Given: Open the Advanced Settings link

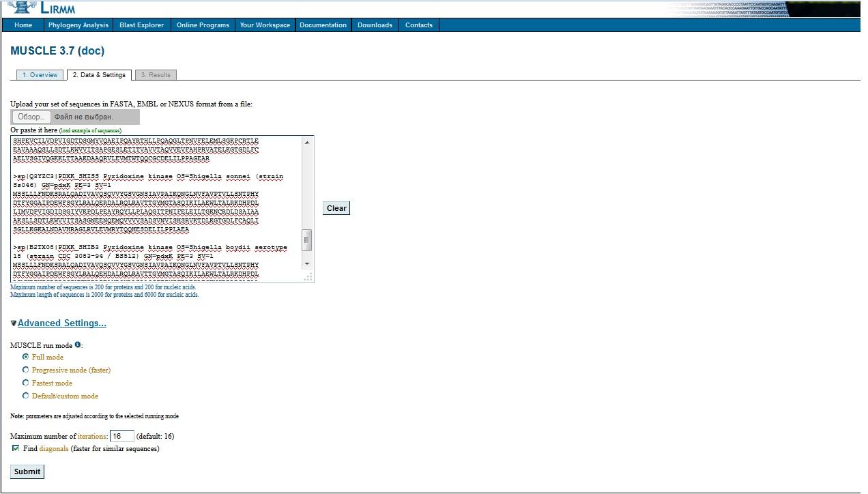Looking at the screenshot, I should pos(62,323).
